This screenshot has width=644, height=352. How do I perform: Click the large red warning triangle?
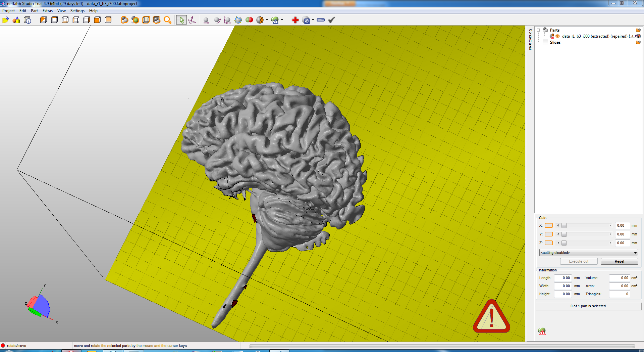[491, 317]
